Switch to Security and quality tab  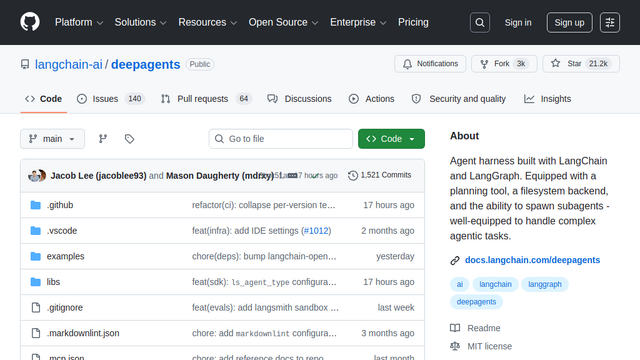[x=459, y=99]
